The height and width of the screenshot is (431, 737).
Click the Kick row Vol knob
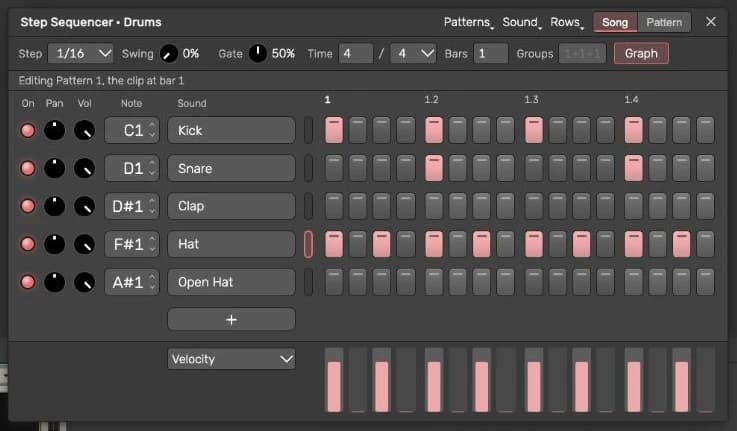click(x=85, y=130)
